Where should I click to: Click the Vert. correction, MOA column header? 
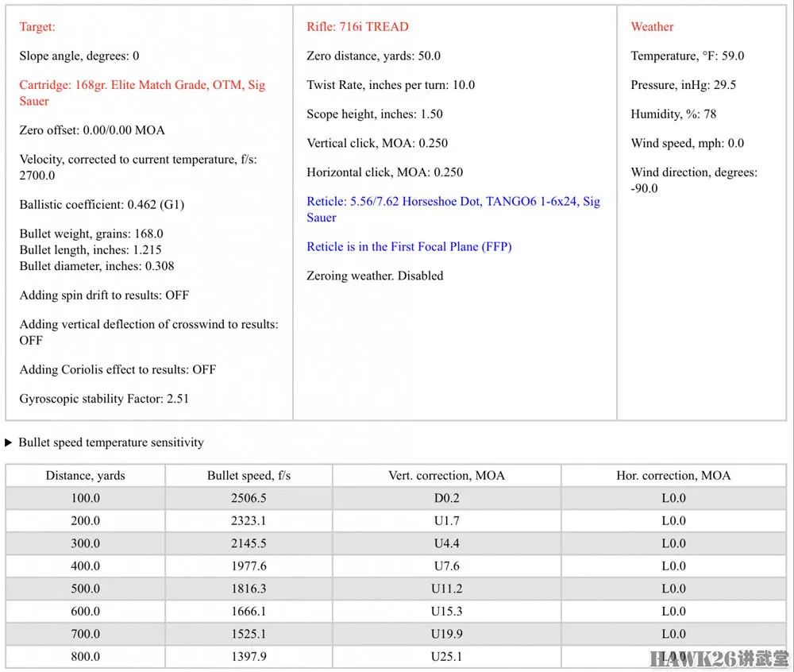446,476
